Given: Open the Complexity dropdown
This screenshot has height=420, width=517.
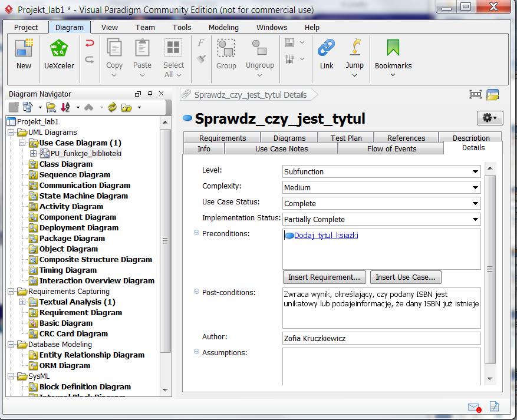Looking at the screenshot, I should click(x=475, y=187).
